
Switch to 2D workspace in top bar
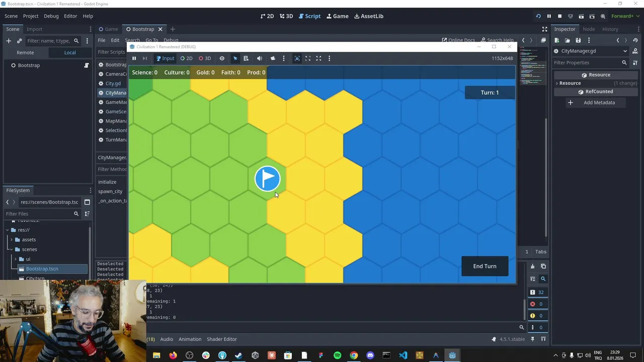point(267,16)
